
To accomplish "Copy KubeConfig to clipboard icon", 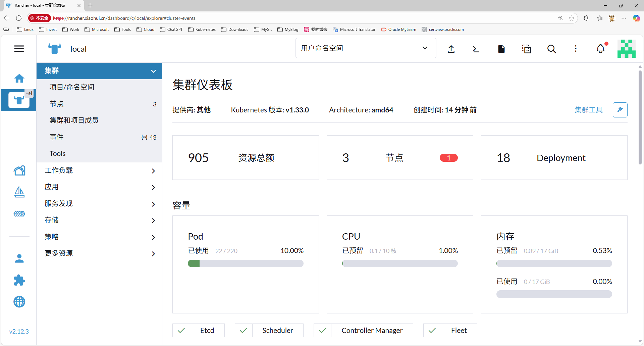I will pyautogui.click(x=526, y=49).
